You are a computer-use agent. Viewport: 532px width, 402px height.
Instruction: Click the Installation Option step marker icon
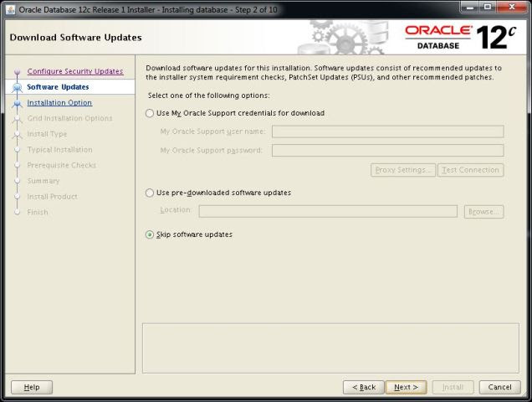[17, 103]
